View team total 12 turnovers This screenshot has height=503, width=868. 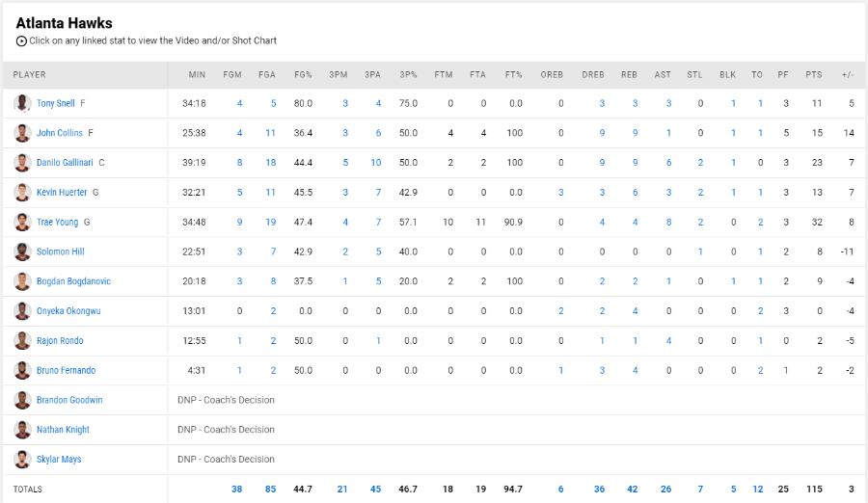tap(758, 490)
